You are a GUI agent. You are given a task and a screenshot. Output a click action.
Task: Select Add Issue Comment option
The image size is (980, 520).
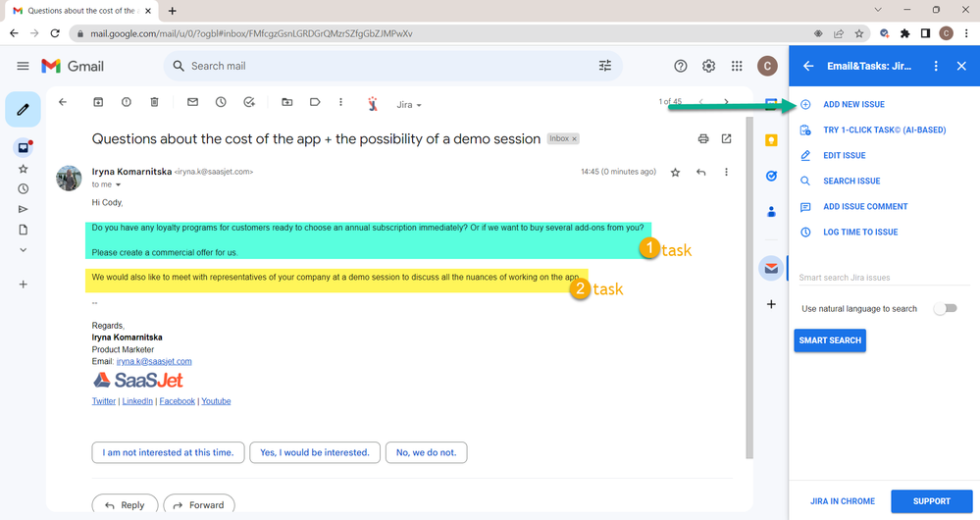tap(865, 207)
